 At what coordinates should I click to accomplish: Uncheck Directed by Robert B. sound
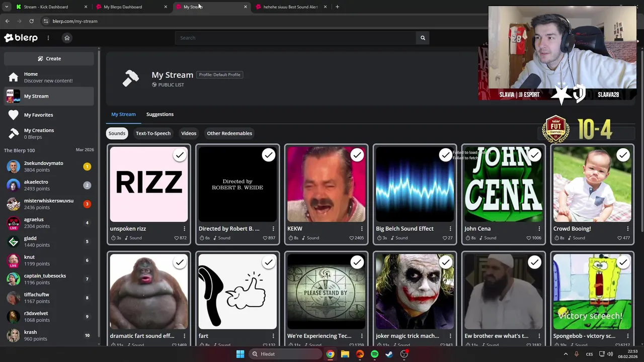(268, 155)
